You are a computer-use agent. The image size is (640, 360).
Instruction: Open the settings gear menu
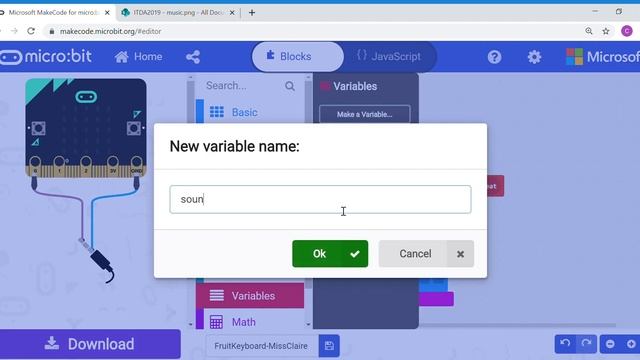534,57
